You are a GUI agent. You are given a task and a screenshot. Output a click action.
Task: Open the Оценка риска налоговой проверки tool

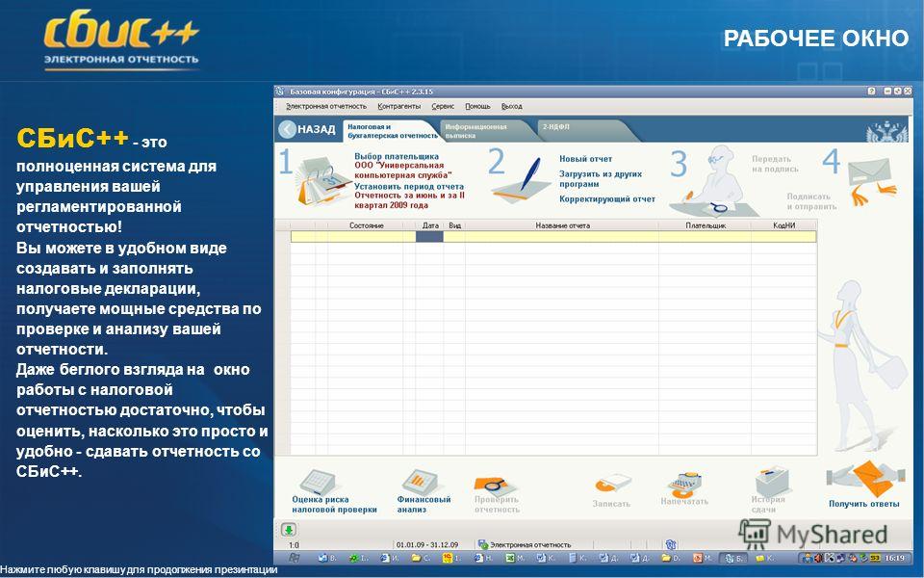pyautogui.click(x=334, y=490)
